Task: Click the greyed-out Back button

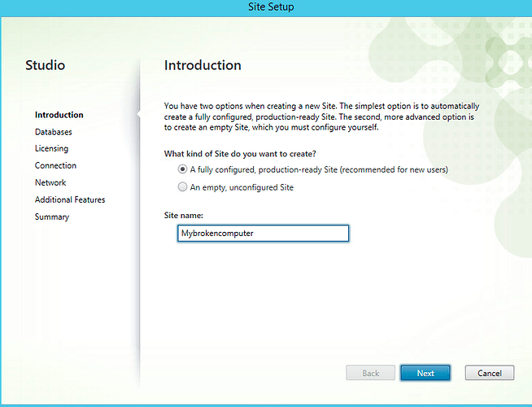Action: click(x=370, y=373)
